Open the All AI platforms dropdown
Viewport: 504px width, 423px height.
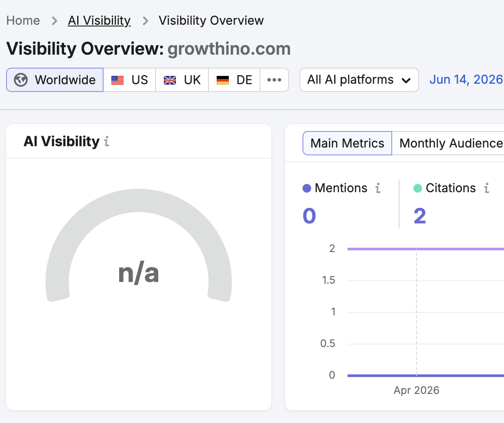tap(359, 80)
